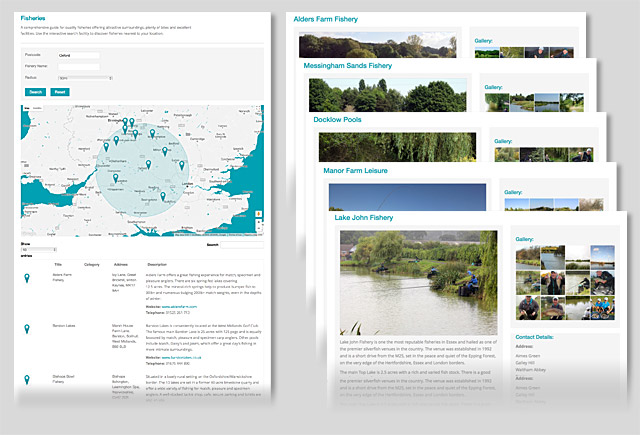Image resolution: width=640 pixels, height=435 pixels.
Task: Switch the map to Satellite view
Action: point(37,108)
